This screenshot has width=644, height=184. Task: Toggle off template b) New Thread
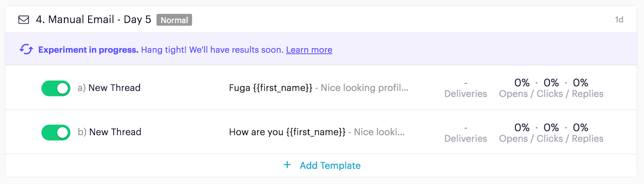56,132
